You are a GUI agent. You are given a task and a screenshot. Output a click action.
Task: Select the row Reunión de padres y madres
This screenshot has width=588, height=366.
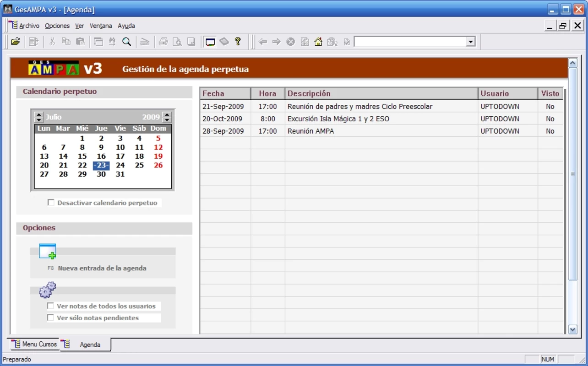[x=381, y=106]
